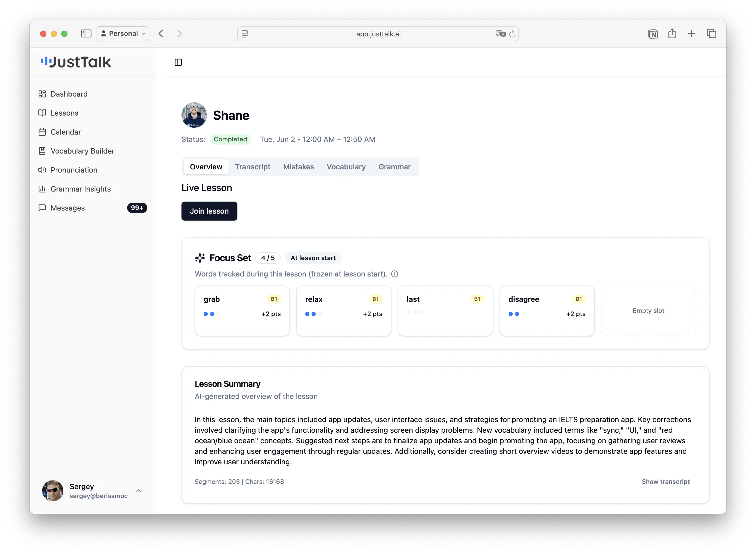Toggle the app sidebar panel icon
Image resolution: width=756 pixels, height=553 pixels.
[x=178, y=62]
